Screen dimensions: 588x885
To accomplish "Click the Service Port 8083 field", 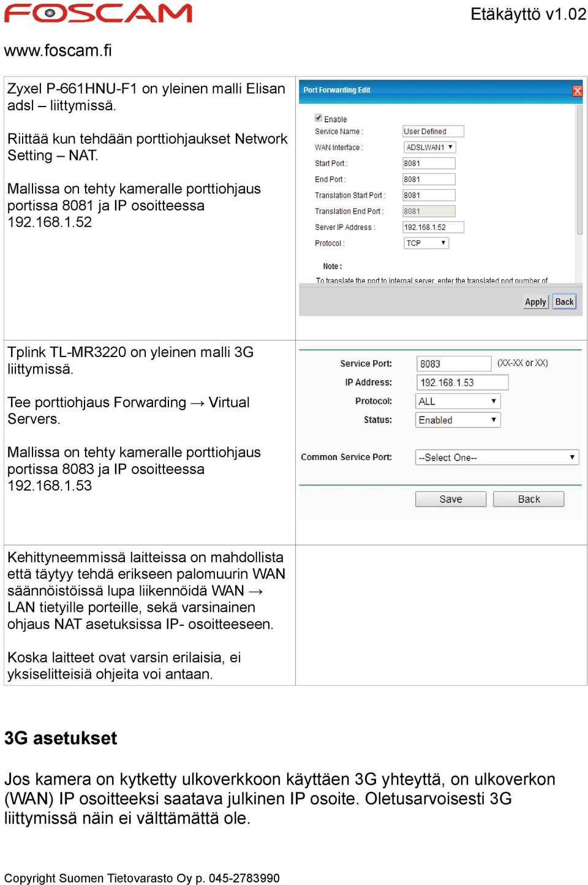I will (454, 364).
